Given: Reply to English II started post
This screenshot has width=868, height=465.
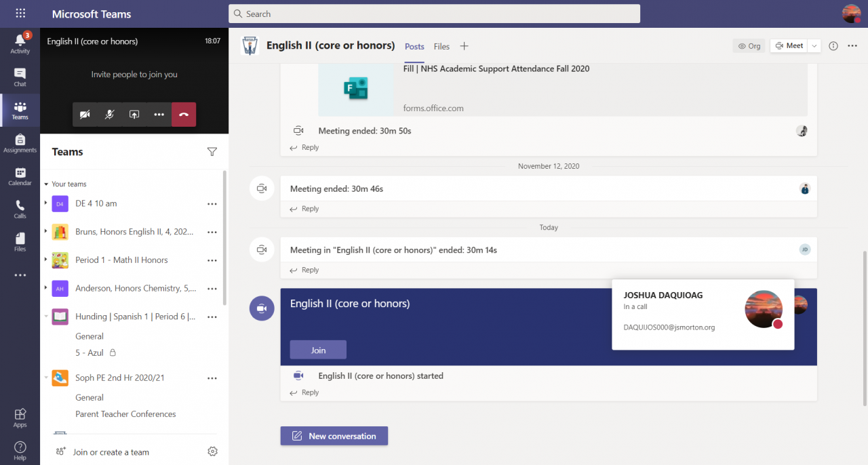Looking at the screenshot, I should point(304,392).
